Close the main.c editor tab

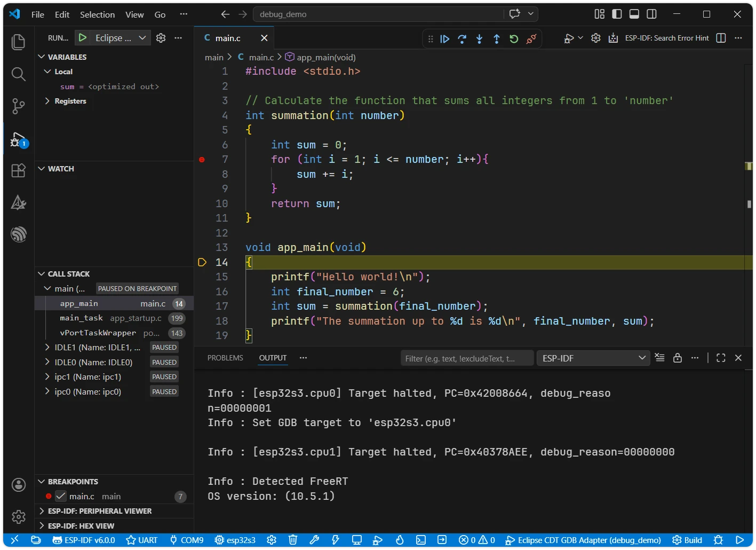[x=264, y=38]
